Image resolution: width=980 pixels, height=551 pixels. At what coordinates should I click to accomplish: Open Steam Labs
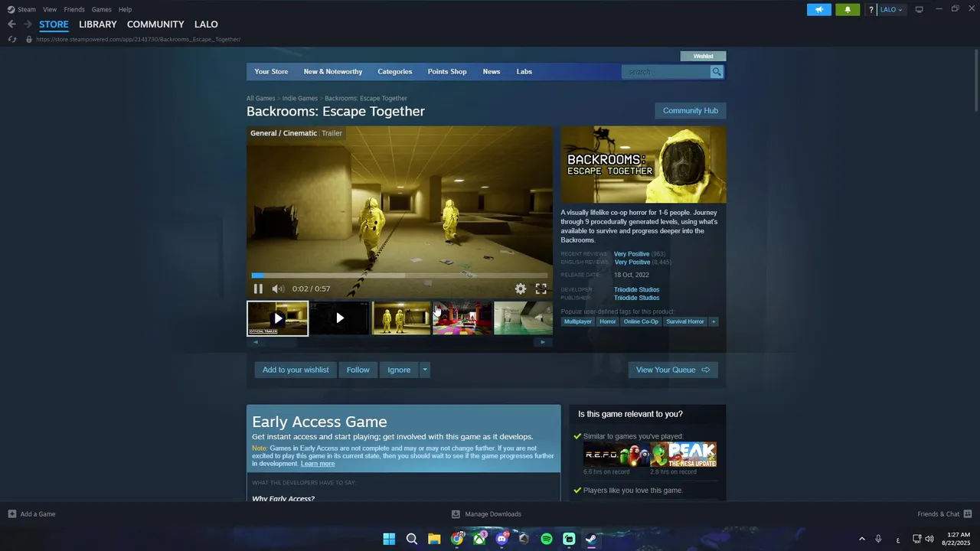tap(524, 72)
